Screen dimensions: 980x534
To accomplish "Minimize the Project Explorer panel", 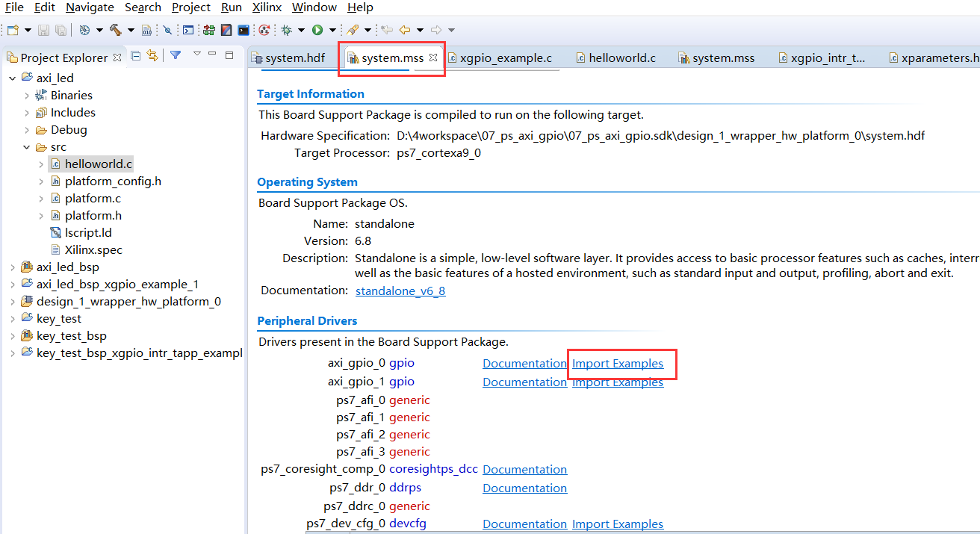I will 212,54.
